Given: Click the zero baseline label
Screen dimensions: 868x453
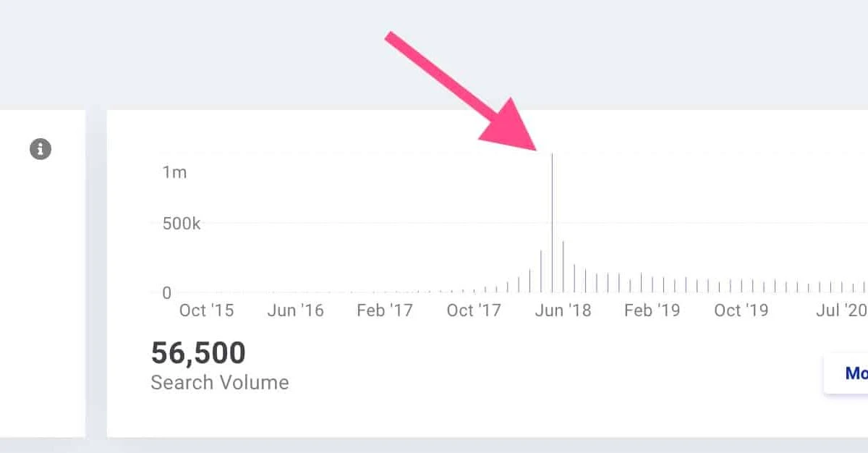Looking at the screenshot, I should point(166,293).
